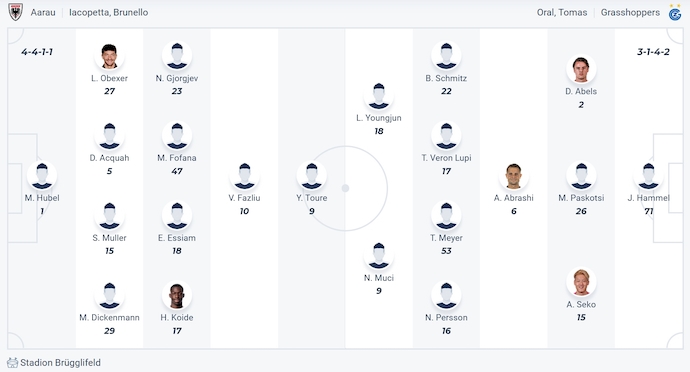The height and width of the screenshot is (372, 690).
Task: Open the Stadion Brügglifeld venue link
Action: coord(60,363)
